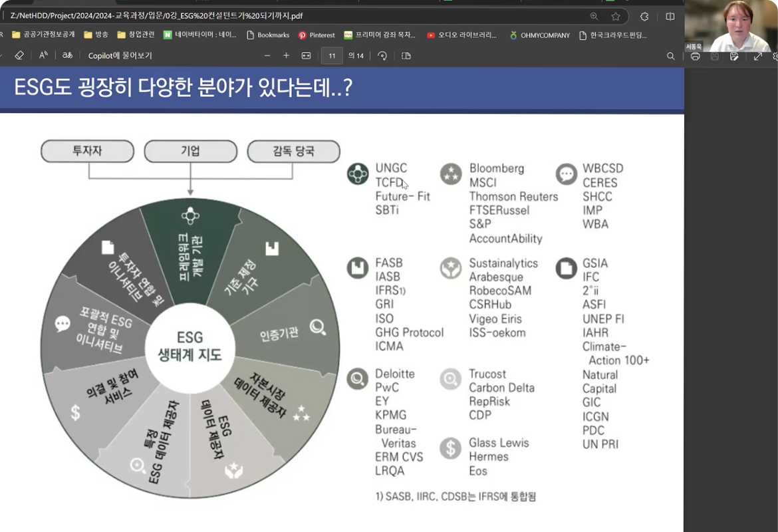The width and height of the screenshot is (778, 532).
Task: Click the 투자자 box in the slide
Action: (87, 151)
